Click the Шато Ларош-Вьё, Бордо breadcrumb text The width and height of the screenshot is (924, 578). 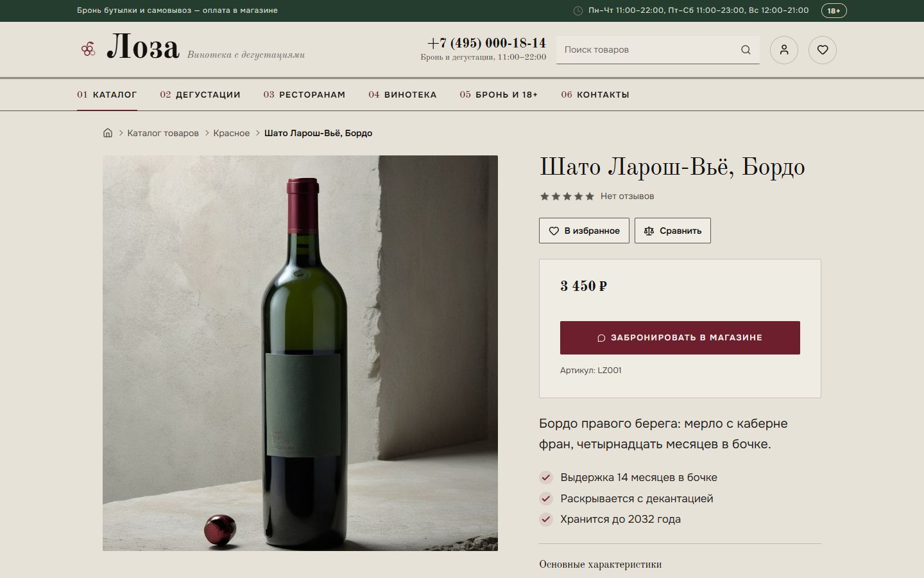point(318,133)
